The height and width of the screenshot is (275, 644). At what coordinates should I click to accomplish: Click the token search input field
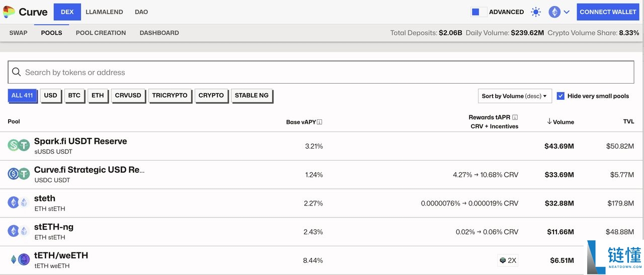322,73
